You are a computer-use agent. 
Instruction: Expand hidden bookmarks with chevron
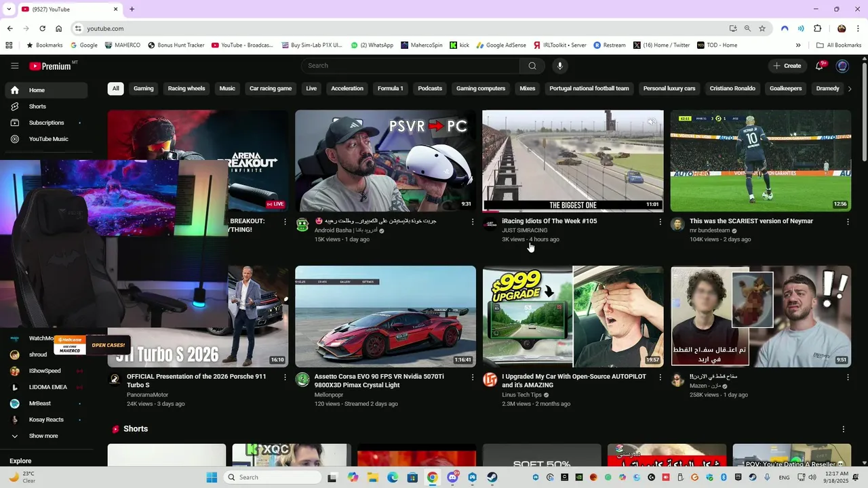pyautogui.click(x=798, y=45)
